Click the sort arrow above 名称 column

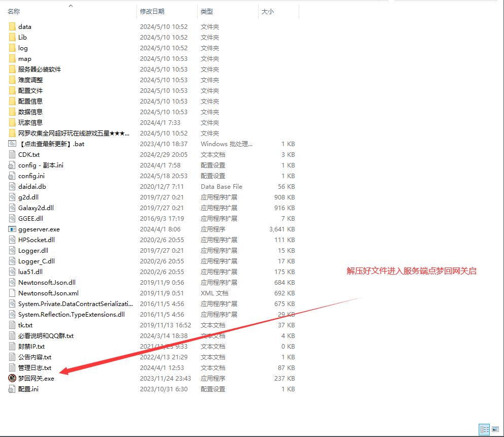(x=70, y=6)
